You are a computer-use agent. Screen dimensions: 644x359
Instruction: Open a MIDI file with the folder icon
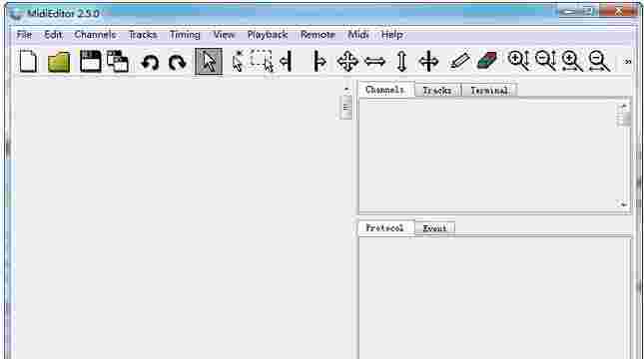click(59, 62)
